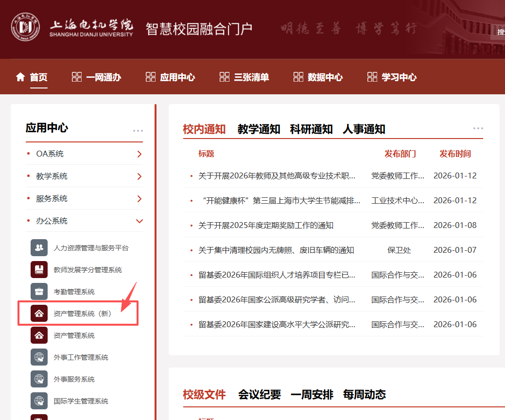Click more options dots in 应用中心 panel
The image size is (505, 420).
(138, 131)
